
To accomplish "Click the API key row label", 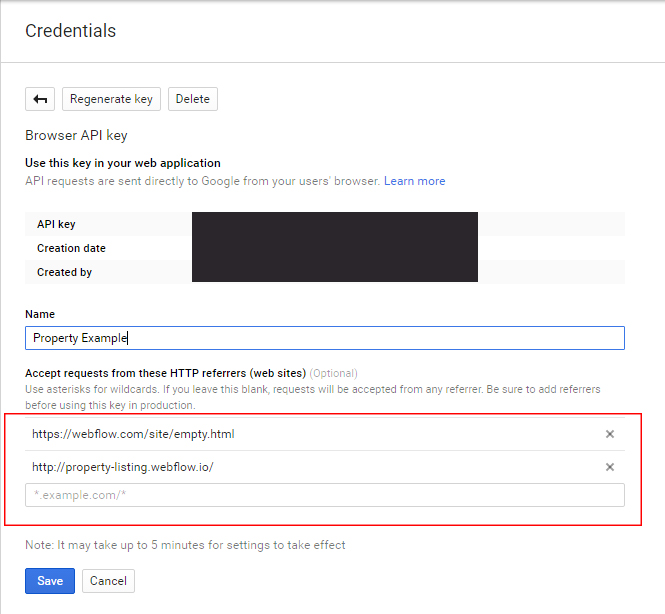I will pos(56,224).
